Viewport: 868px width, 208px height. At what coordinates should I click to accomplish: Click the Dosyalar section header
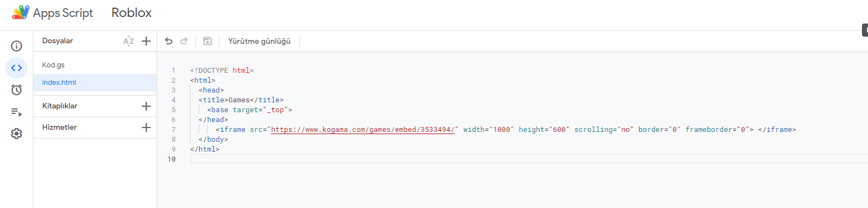click(57, 41)
